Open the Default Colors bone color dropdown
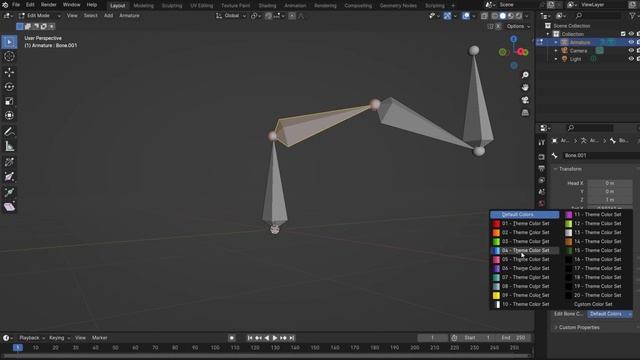The image size is (640, 360). coord(610,314)
